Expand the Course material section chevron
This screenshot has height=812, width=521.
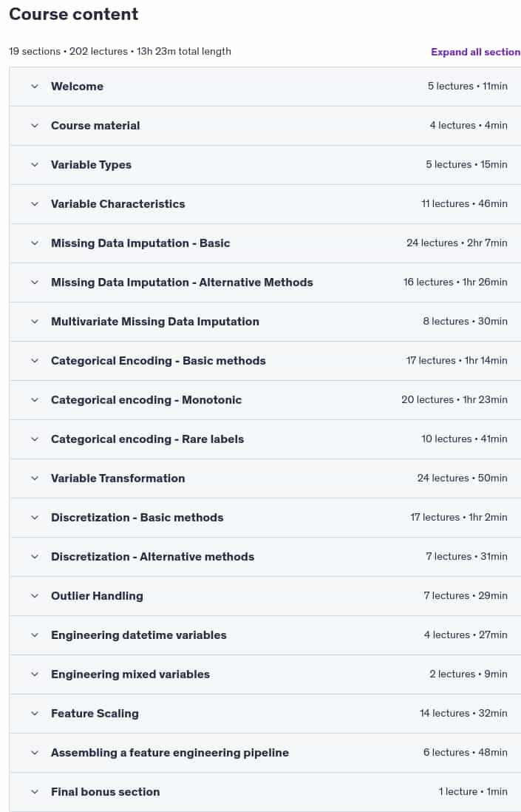(35, 126)
